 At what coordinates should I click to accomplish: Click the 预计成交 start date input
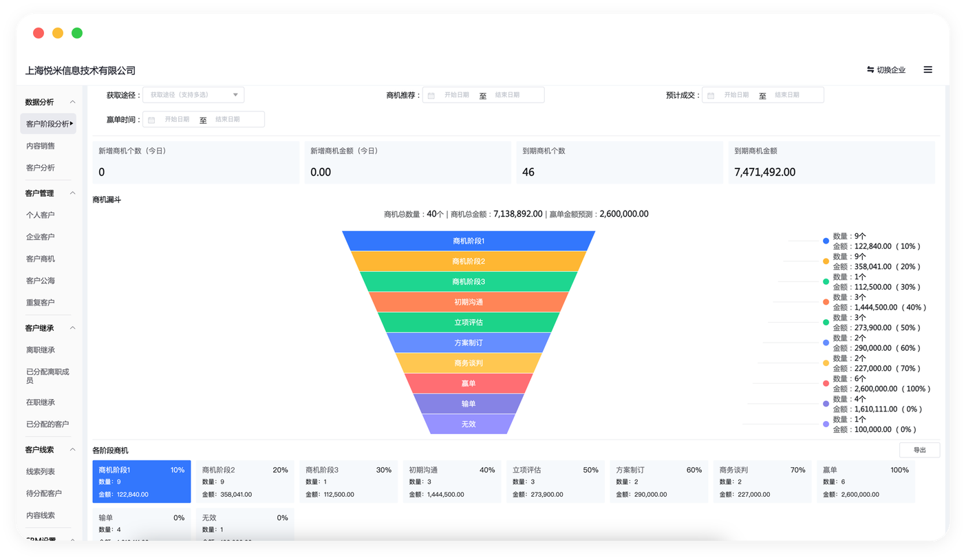tap(736, 95)
